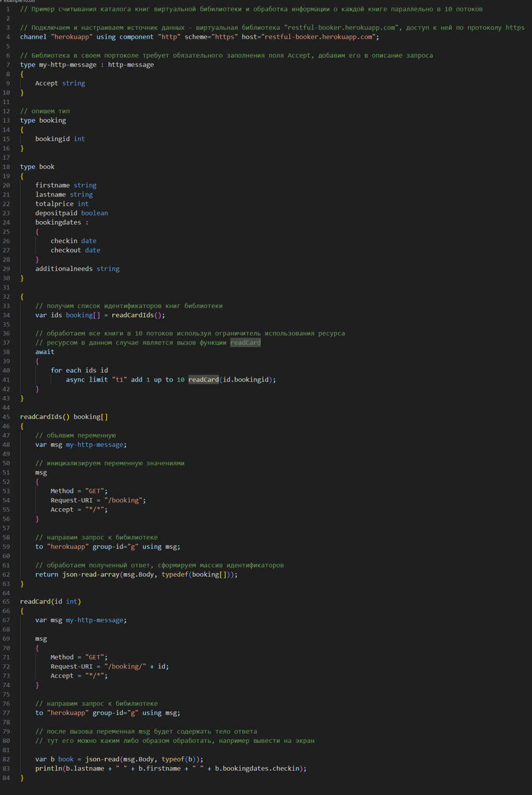Click the channel keyword on line 4
The height and width of the screenshot is (795, 532).
point(33,37)
